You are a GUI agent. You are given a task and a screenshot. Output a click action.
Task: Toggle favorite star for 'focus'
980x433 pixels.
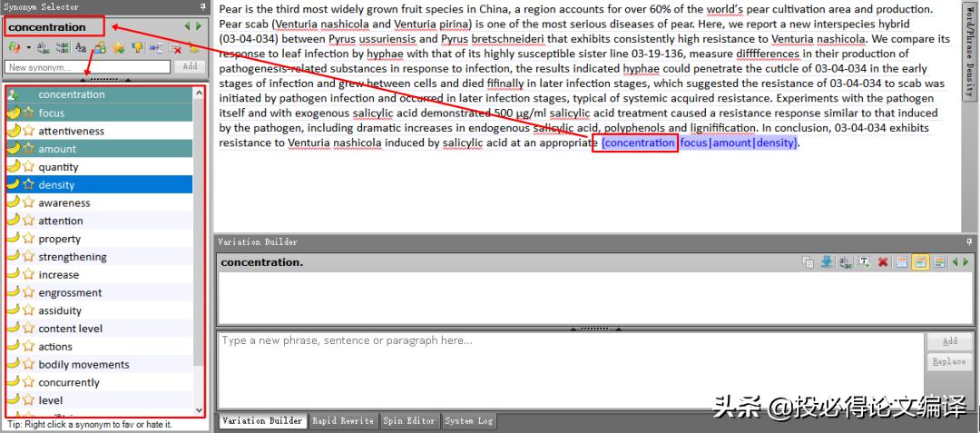(28, 113)
